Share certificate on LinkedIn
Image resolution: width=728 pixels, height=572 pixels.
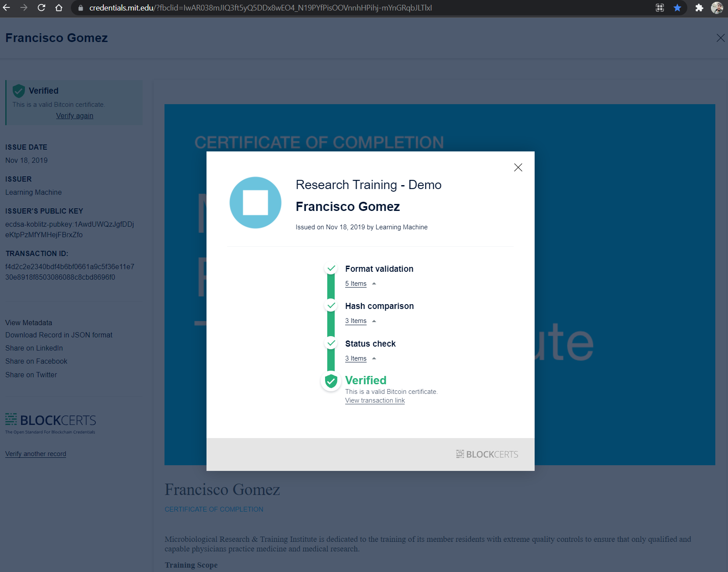pos(34,348)
